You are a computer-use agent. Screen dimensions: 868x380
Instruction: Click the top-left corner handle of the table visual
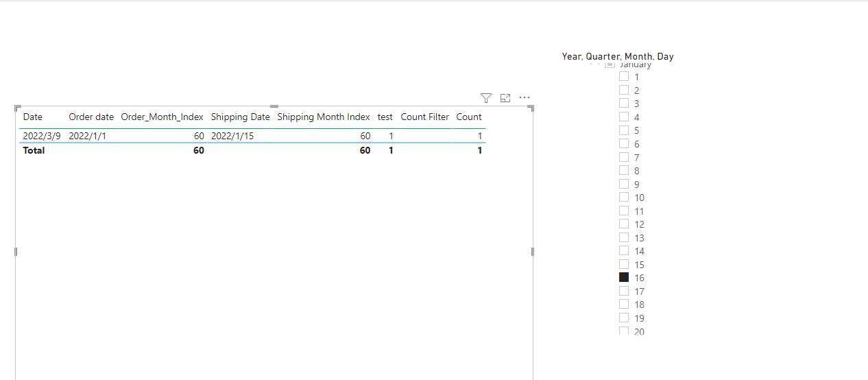coord(17,108)
